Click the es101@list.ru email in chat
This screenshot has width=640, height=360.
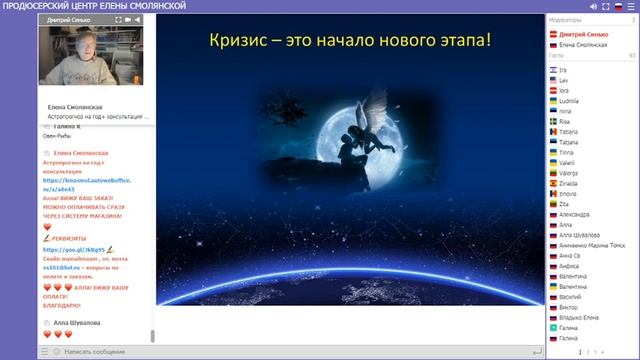click(x=61, y=268)
